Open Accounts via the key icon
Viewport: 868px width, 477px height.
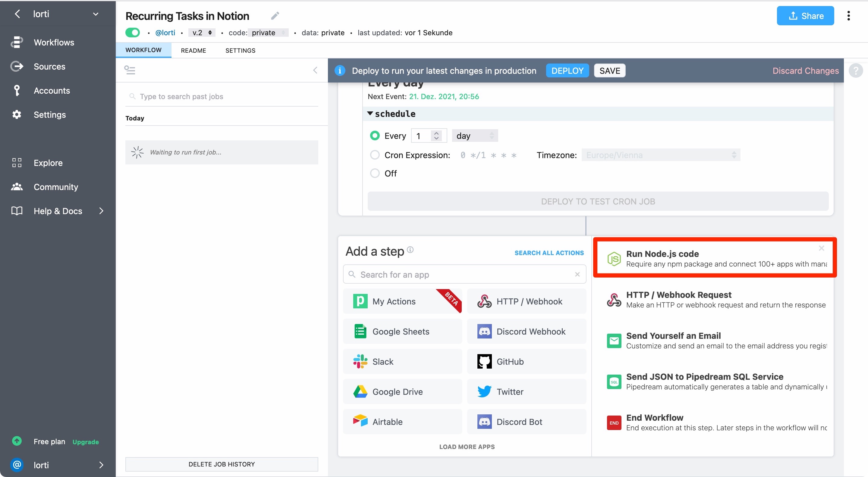[17, 91]
